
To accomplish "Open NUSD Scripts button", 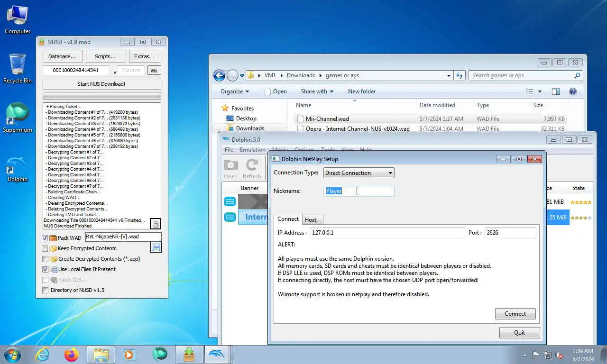I will (x=106, y=56).
